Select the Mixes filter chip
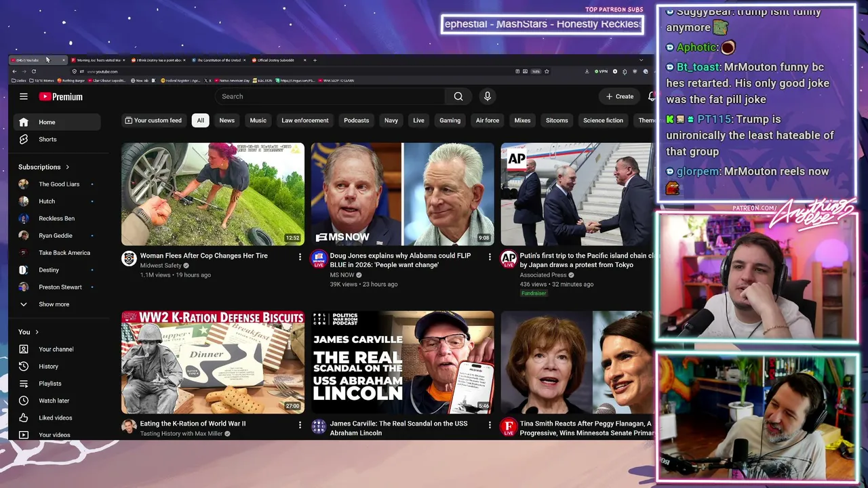Viewport: 868px width, 488px height. (522, 121)
